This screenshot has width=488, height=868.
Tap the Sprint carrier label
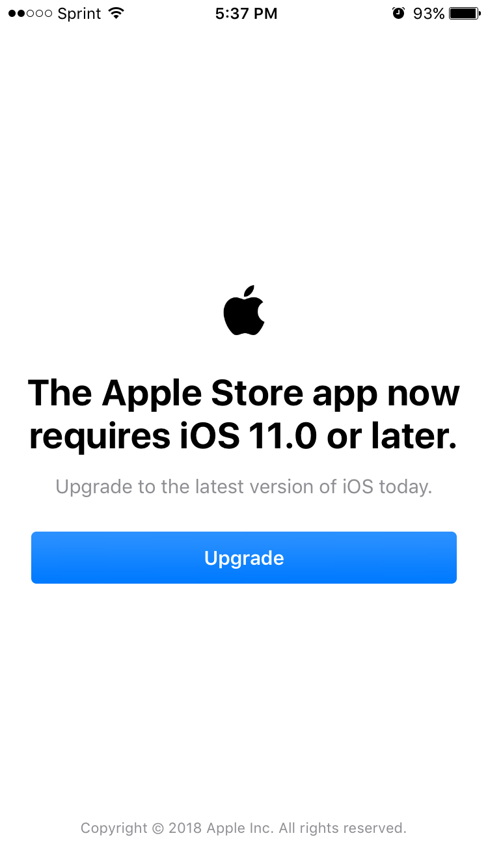pyautogui.click(x=79, y=14)
